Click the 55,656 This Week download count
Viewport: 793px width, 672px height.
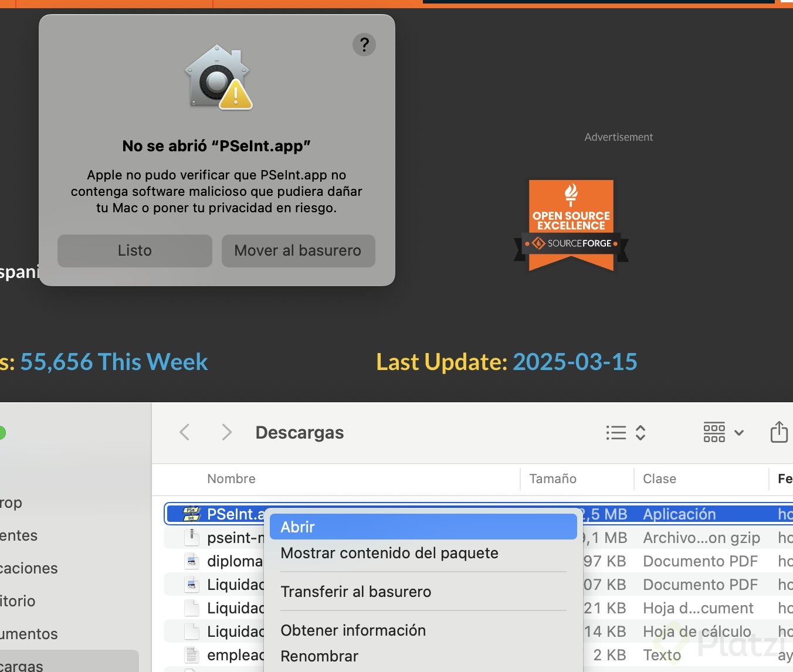[114, 362]
